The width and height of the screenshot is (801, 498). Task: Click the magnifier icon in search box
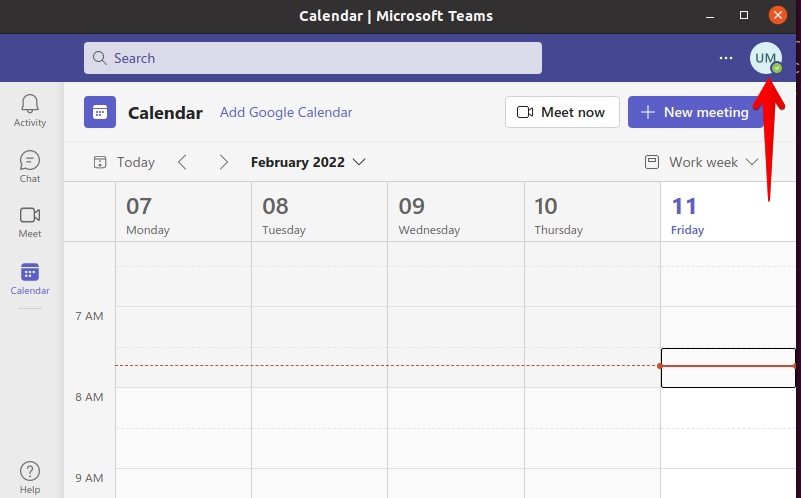click(x=100, y=58)
